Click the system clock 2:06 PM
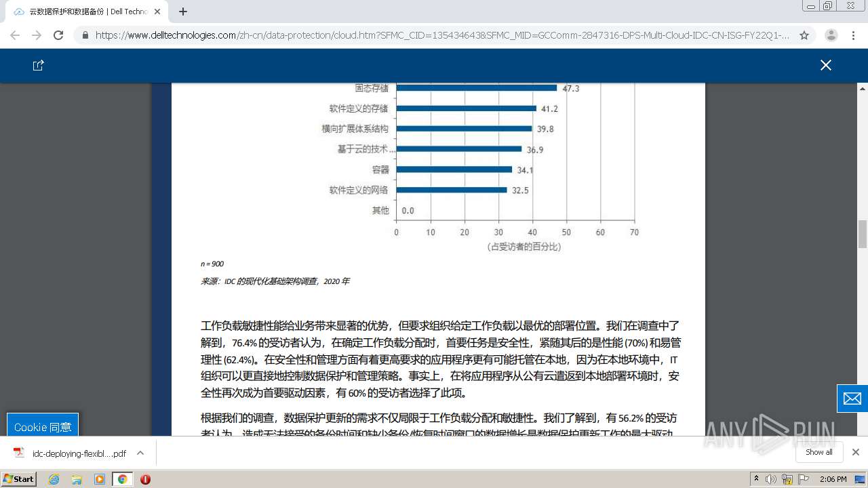868x488 pixels. pyautogui.click(x=833, y=479)
